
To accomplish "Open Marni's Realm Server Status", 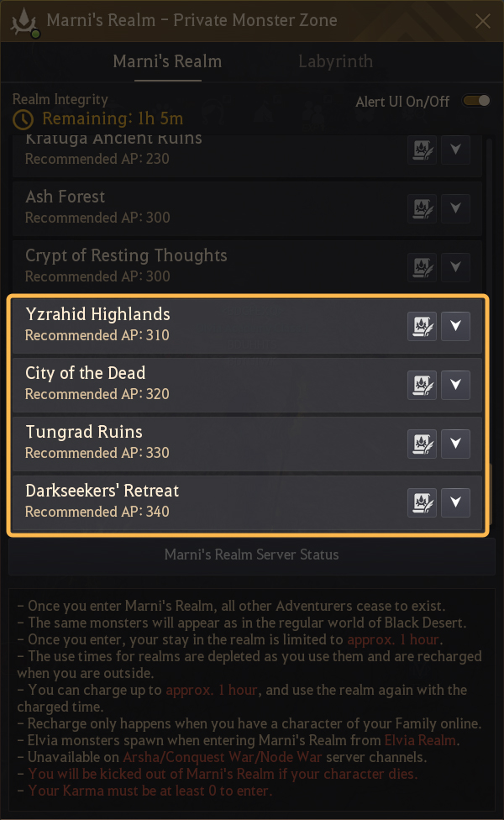I will (251, 555).
